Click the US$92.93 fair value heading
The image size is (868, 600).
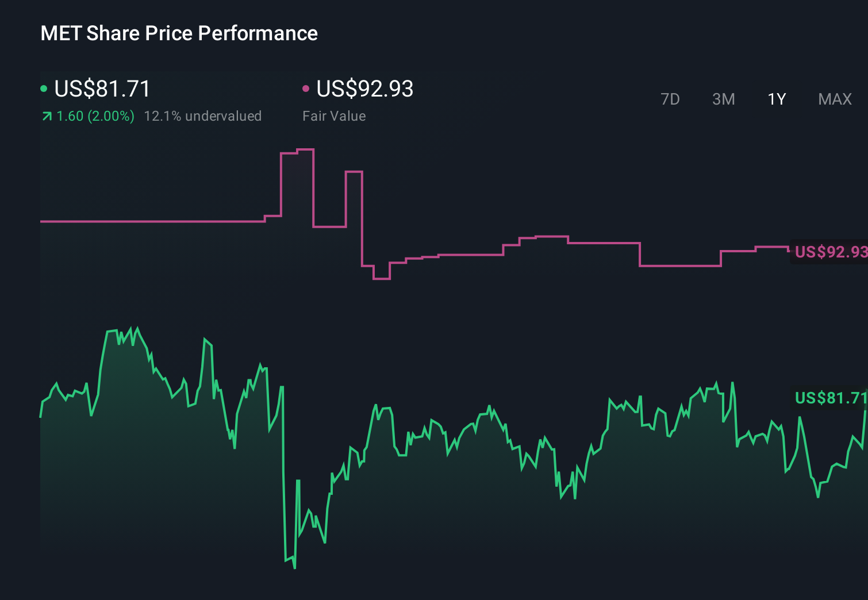point(366,89)
